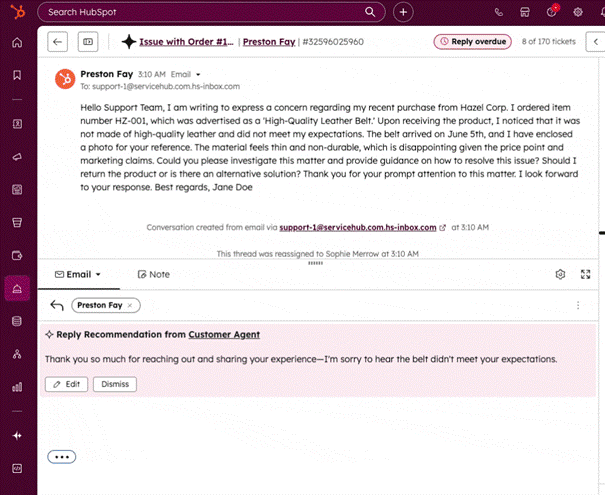
Task: Click the 'reassigned to Sophie Merrow' notice
Action: (x=318, y=254)
